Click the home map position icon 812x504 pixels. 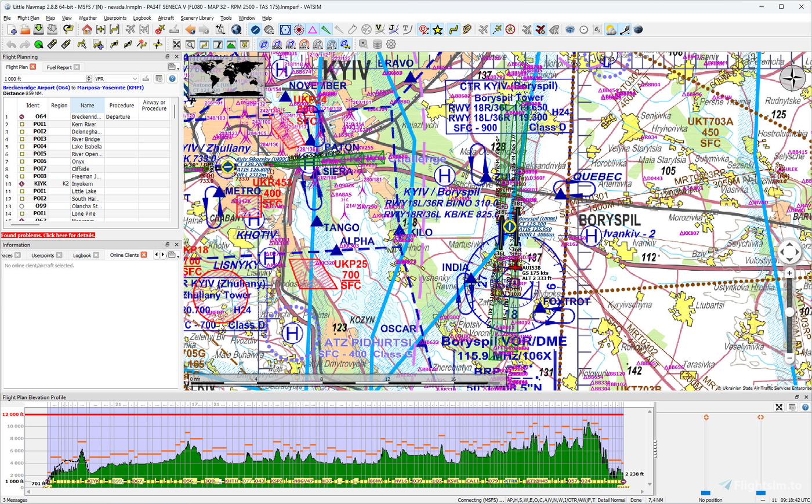[x=87, y=29]
